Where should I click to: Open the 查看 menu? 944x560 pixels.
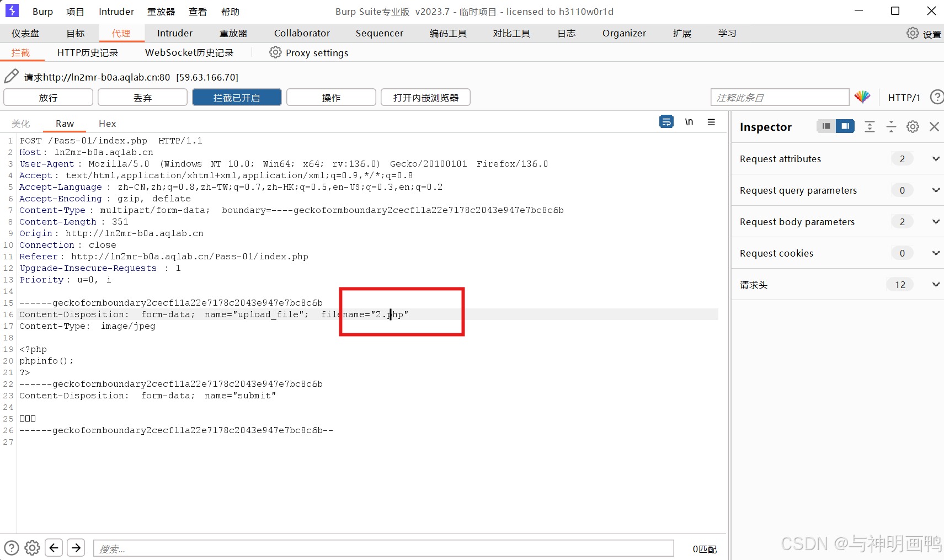198,12
